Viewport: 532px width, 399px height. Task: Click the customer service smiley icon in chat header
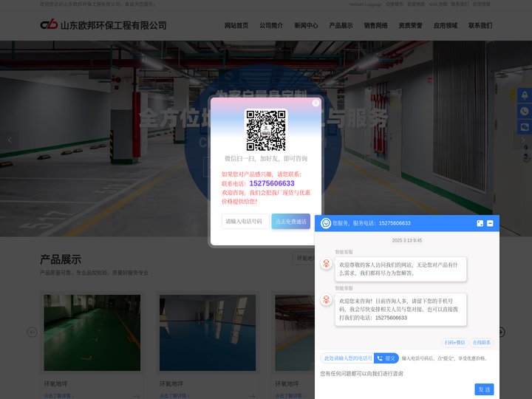click(326, 223)
